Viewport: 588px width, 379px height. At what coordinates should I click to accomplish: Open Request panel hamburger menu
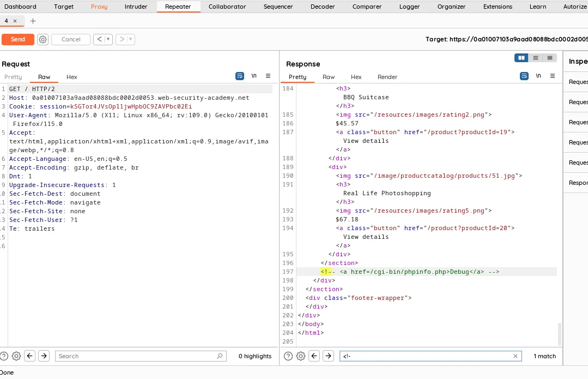pos(268,76)
